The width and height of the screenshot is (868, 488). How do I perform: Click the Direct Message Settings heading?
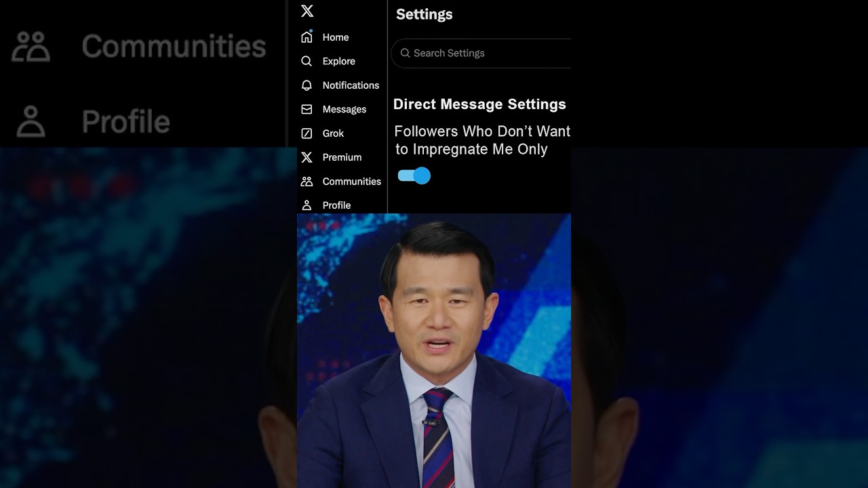tap(479, 104)
